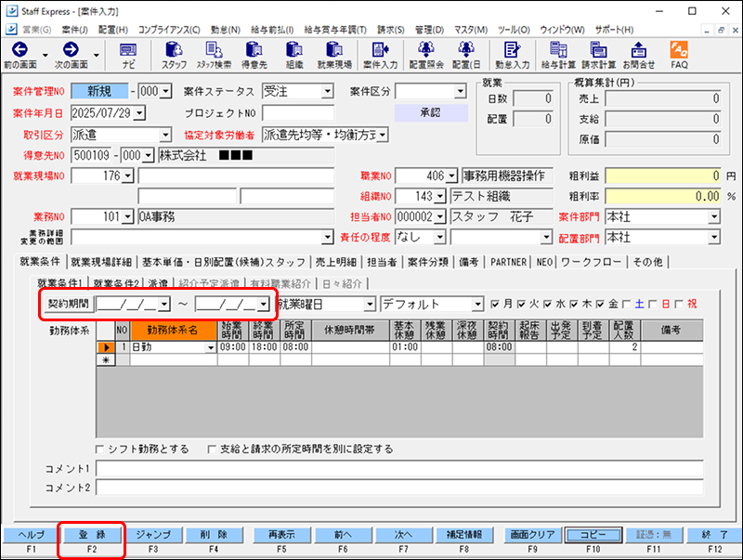Expand the 責任の程度 dropdown

(440, 237)
